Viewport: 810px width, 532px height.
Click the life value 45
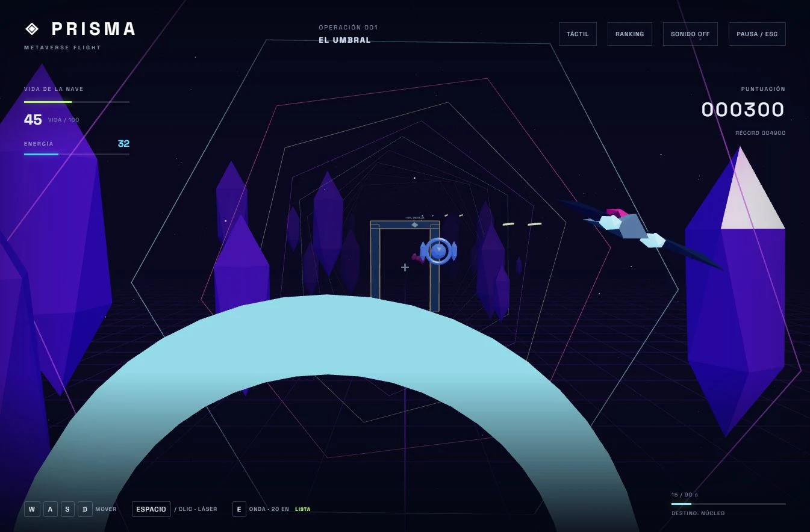coord(33,120)
